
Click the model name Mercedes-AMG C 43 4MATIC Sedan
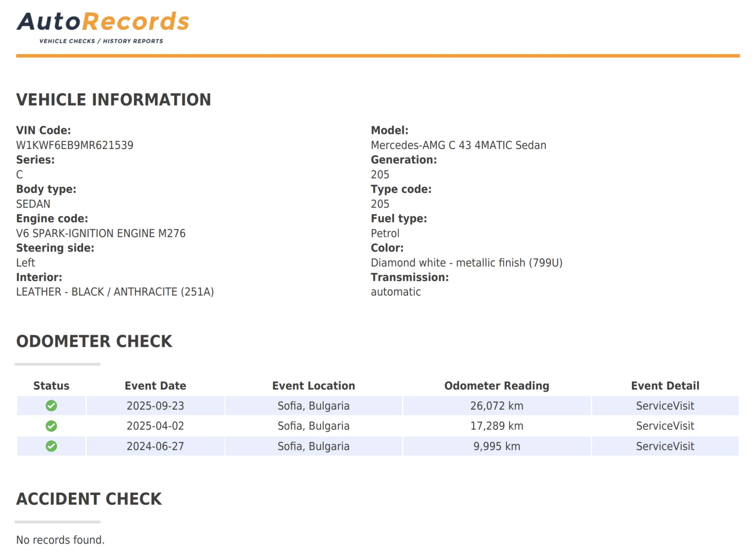[459, 145]
